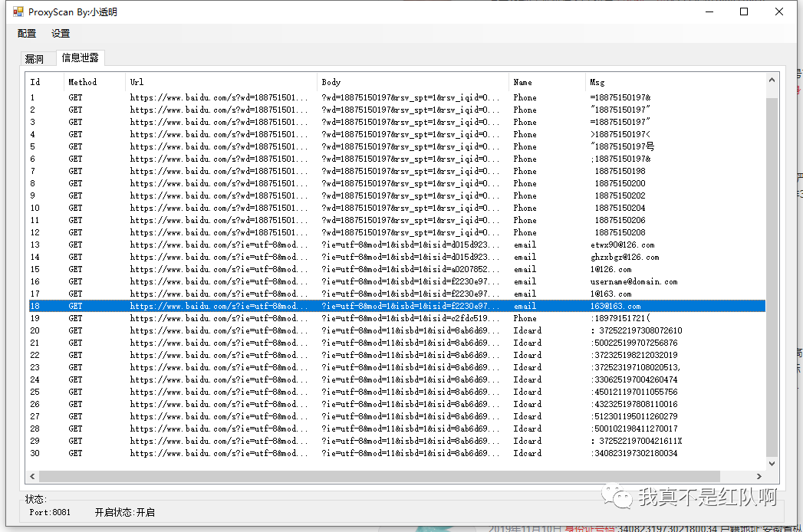Sort by the Body column header

pyautogui.click(x=413, y=82)
